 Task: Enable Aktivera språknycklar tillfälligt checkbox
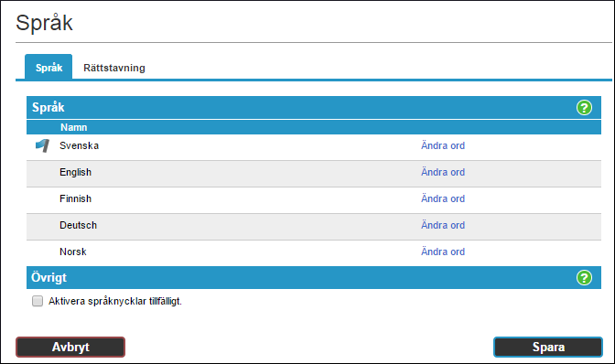[38, 301]
